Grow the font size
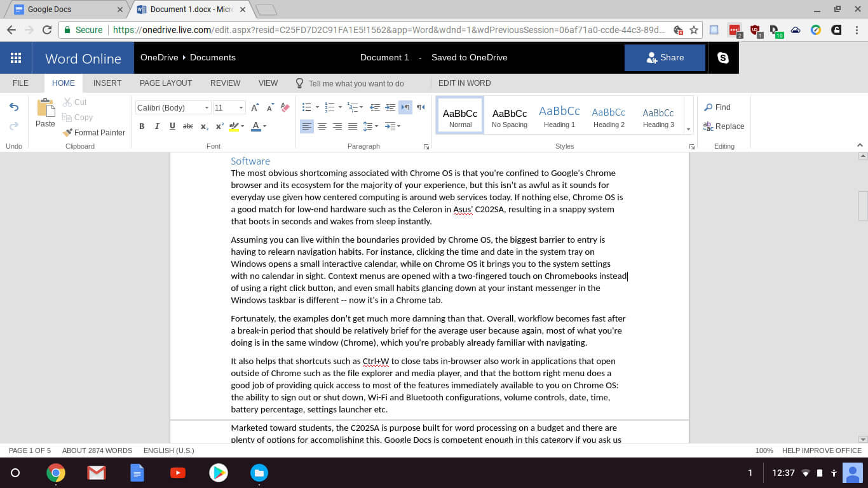 tap(254, 107)
